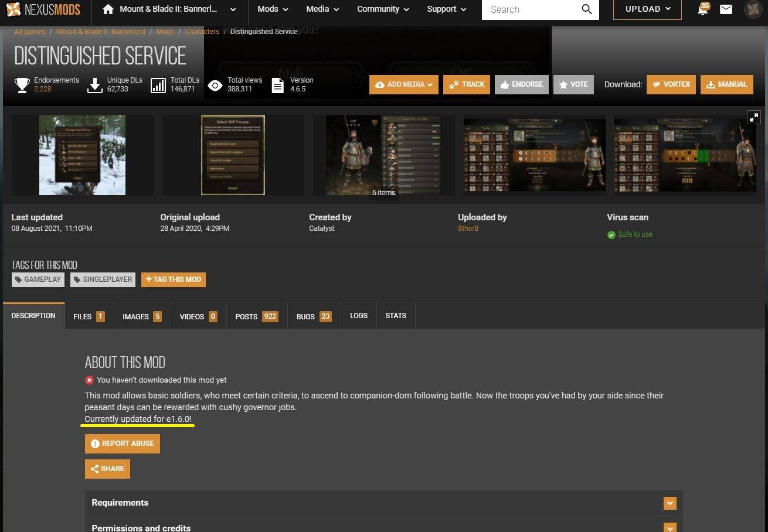Open the fourth gallery thumbnail
Viewport: 768px width, 532px height.
[534, 155]
